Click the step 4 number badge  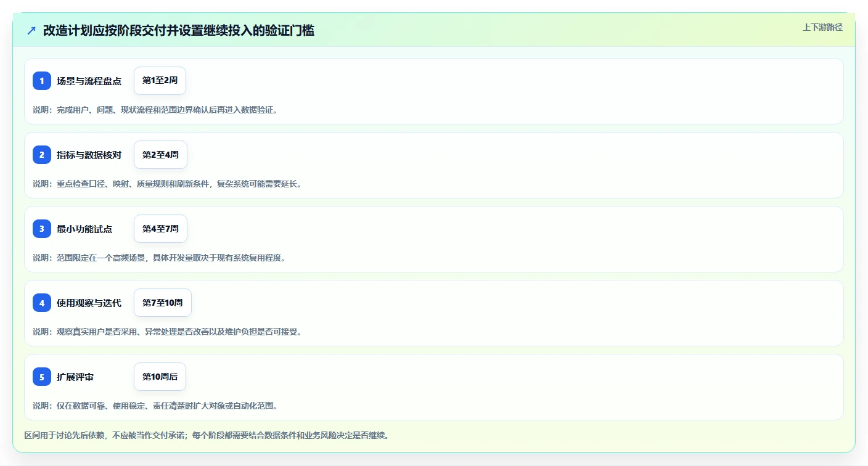[x=42, y=303]
